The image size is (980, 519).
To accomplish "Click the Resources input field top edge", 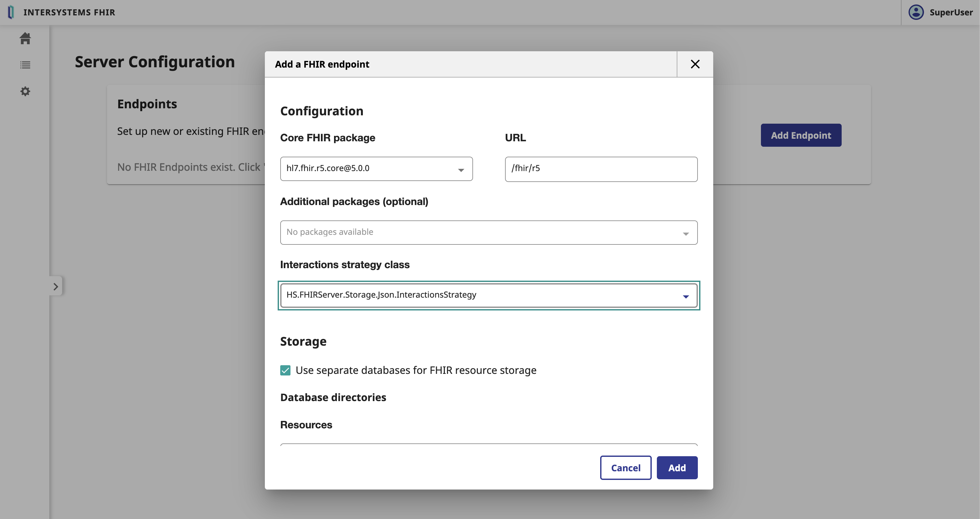I will pyautogui.click(x=489, y=444).
